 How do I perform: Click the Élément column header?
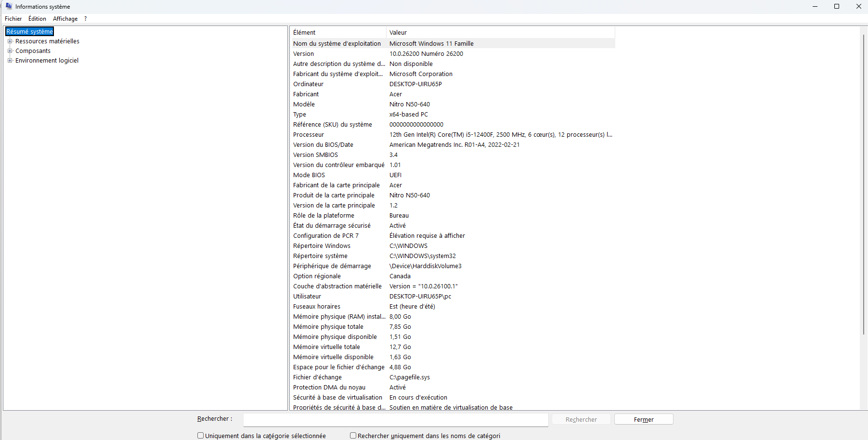(338, 32)
